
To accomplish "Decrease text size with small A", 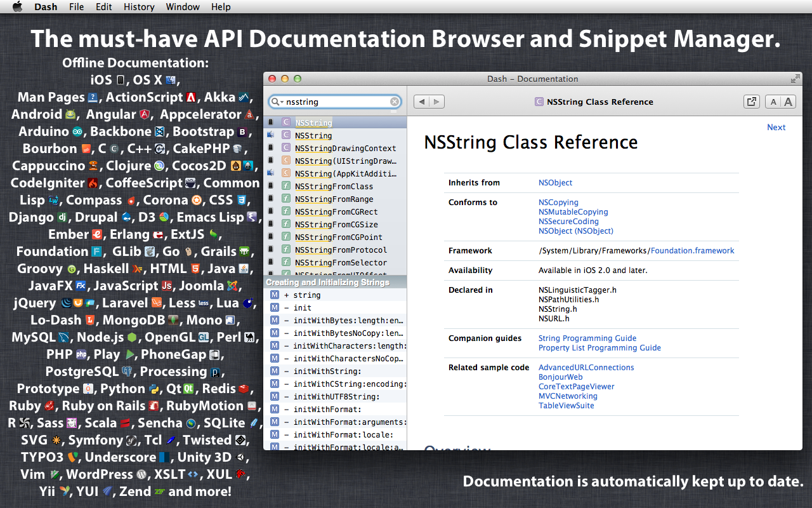I will 773,102.
